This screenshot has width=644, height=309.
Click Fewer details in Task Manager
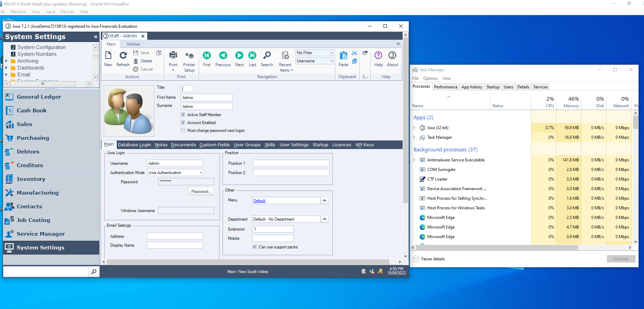(433, 259)
